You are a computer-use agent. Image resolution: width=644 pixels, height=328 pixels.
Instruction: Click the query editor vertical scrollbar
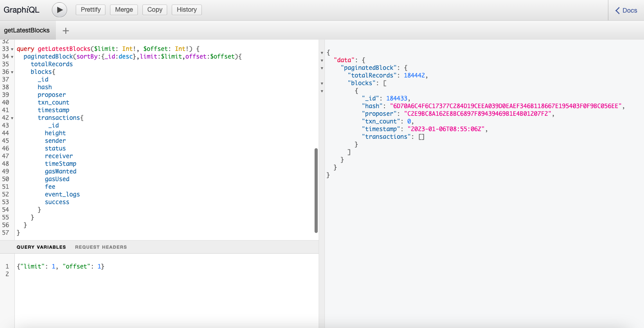point(316,190)
